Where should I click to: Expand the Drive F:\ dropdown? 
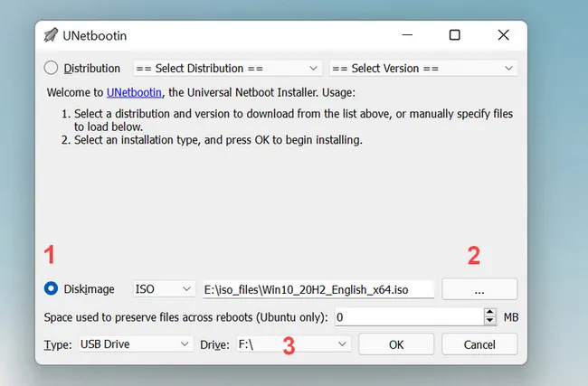pyautogui.click(x=292, y=344)
